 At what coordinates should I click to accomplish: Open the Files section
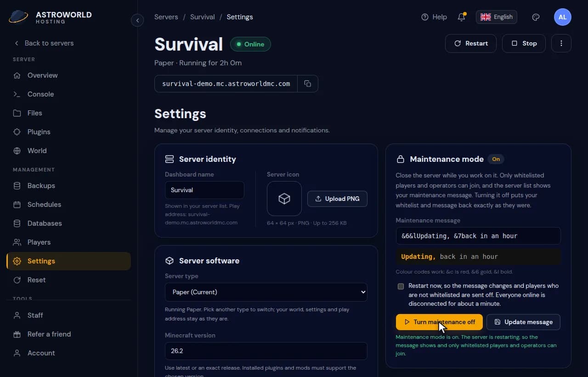click(x=69, y=113)
